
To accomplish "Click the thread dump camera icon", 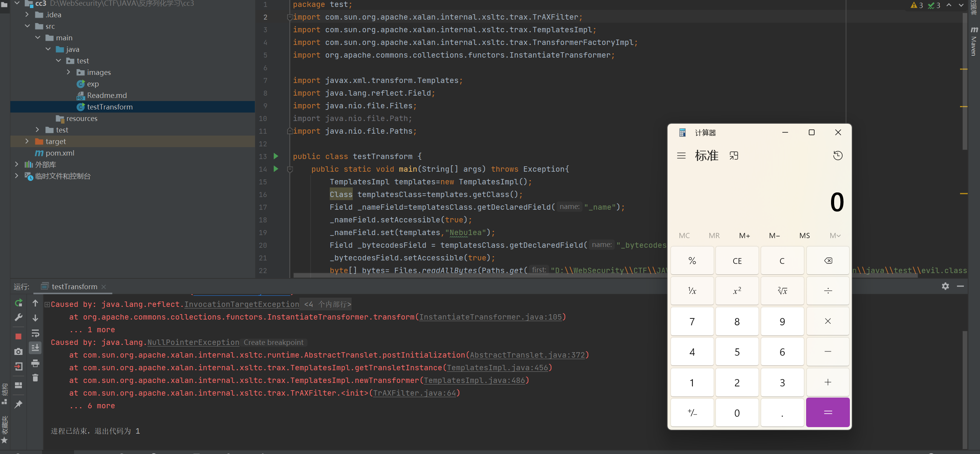I will pyautogui.click(x=18, y=351).
